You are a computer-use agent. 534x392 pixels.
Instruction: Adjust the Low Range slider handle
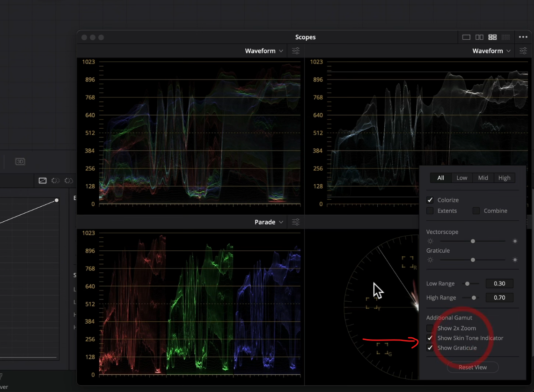pos(467,284)
